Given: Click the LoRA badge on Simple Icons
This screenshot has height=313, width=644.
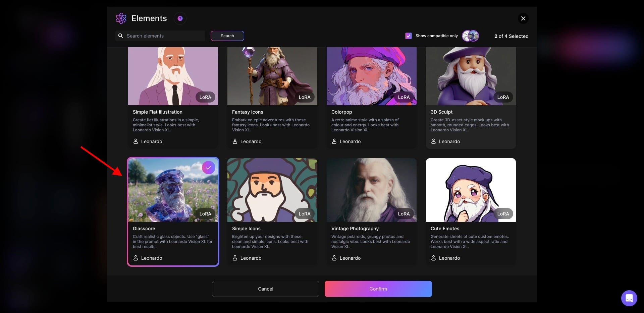Looking at the screenshot, I should click(x=305, y=214).
